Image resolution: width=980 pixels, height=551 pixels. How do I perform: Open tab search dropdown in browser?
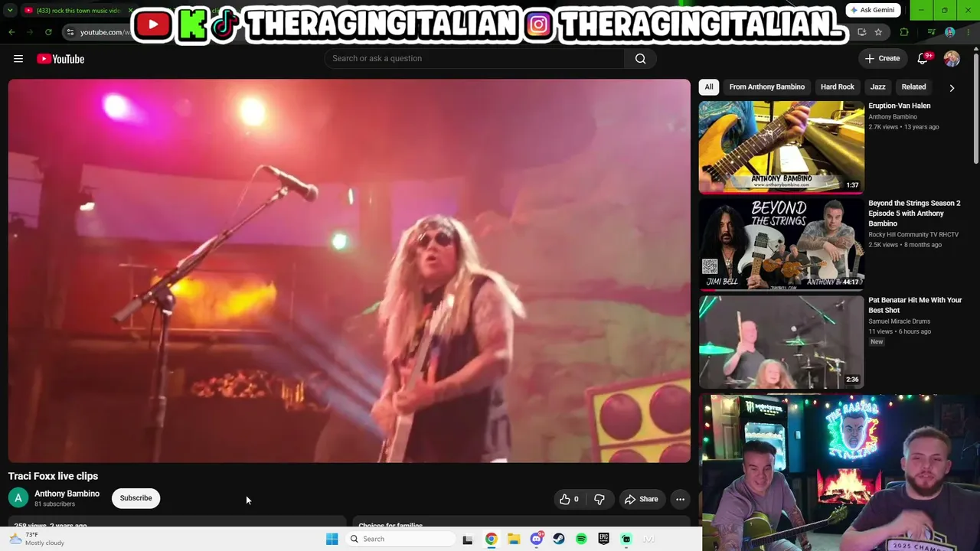pos(10,10)
